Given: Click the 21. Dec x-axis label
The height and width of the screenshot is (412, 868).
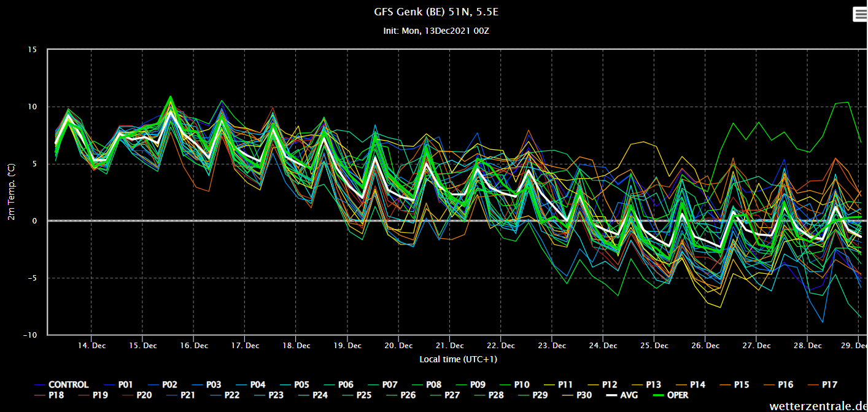Looking at the screenshot, I should pos(449,346).
